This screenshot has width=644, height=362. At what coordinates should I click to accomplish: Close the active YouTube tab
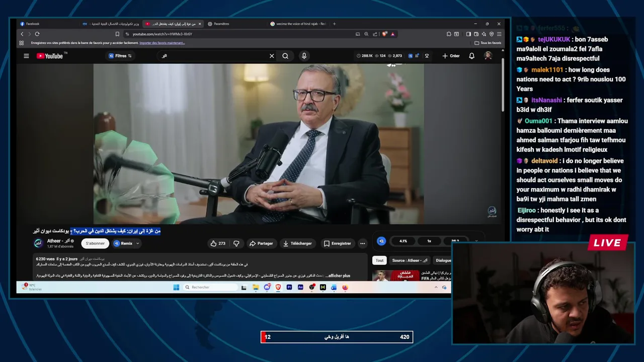200,24
